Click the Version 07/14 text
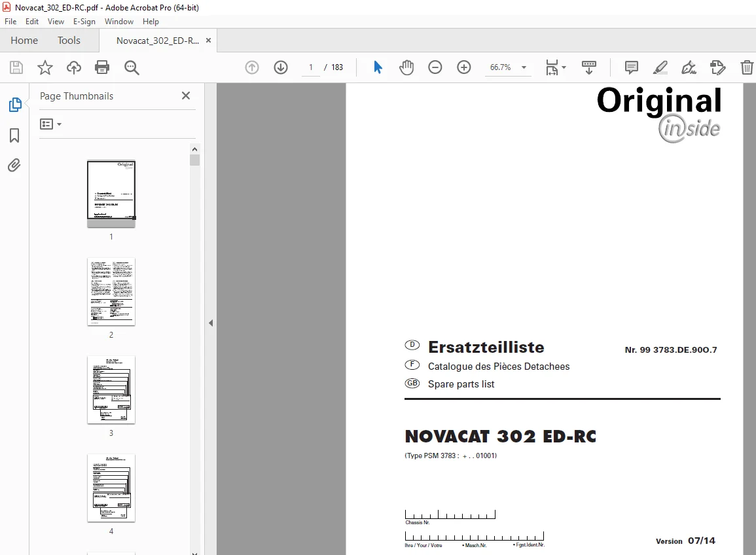Viewport: 756px width, 555px height. pos(685,541)
